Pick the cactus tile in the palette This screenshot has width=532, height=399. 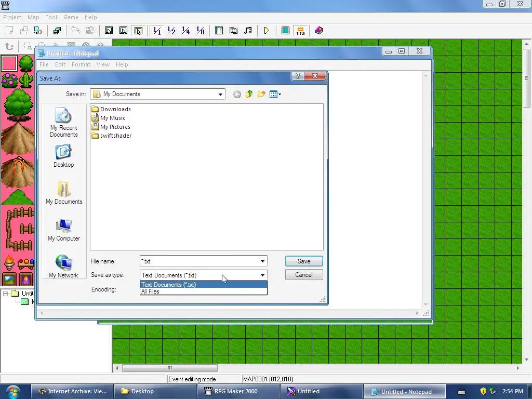pos(26,80)
